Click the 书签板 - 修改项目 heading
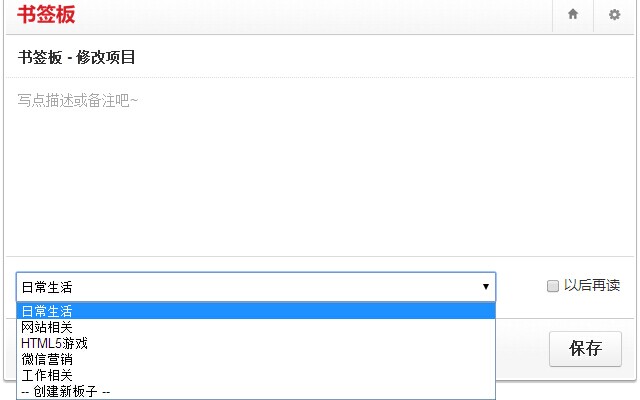The width and height of the screenshot is (640, 400). click(76, 57)
